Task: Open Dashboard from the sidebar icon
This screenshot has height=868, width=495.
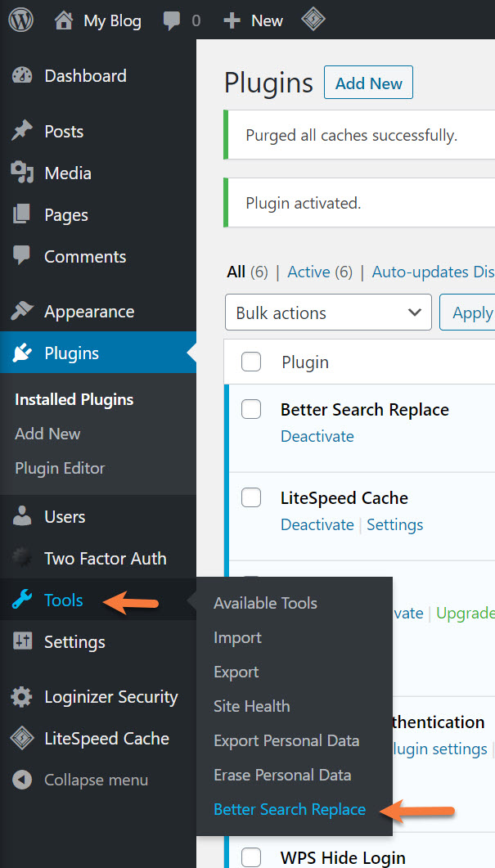Action: point(22,76)
